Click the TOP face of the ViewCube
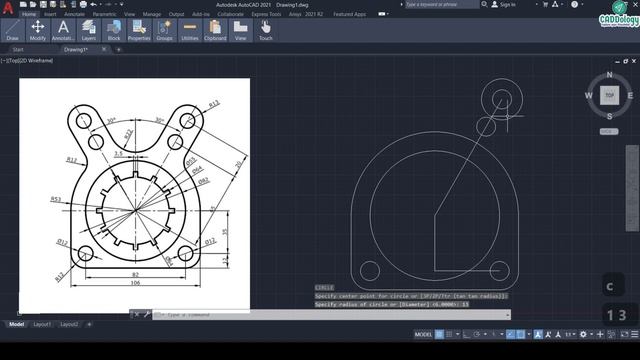640x360 pixels. [609, 95]
